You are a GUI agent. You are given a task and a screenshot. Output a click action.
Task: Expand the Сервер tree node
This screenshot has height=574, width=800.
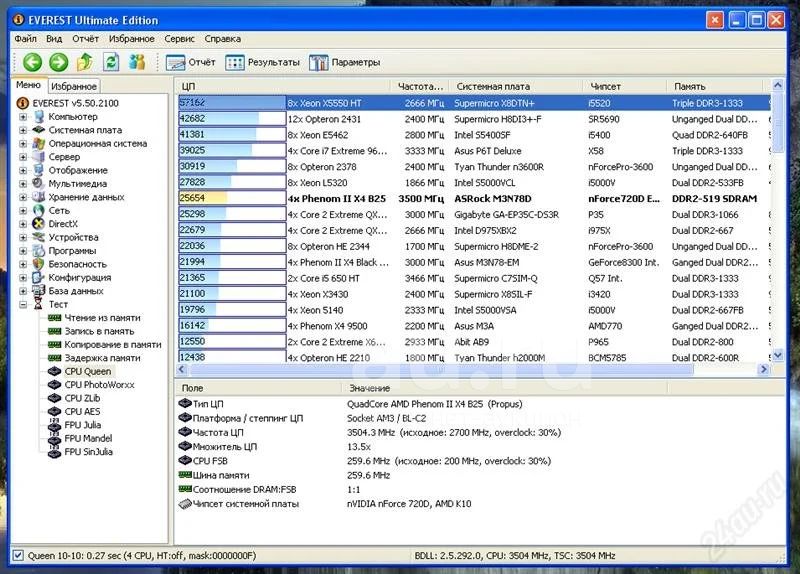click(23, 157)
